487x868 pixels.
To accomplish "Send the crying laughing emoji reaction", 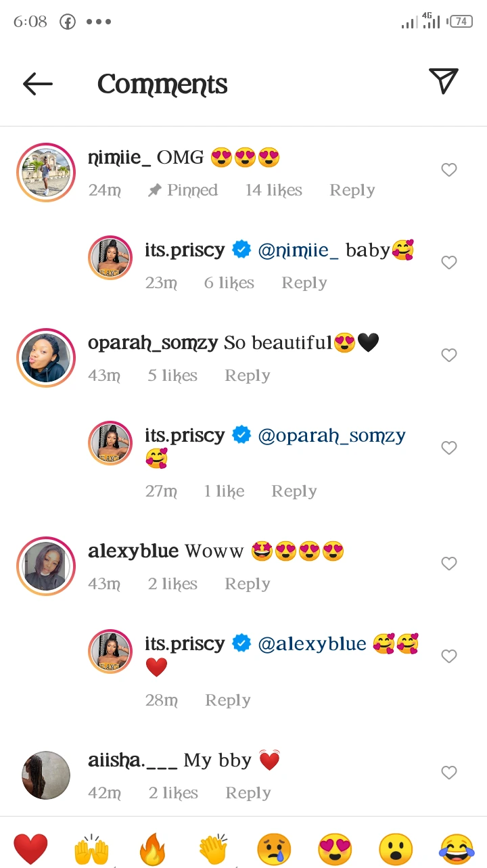I will (x=457, y=849).
